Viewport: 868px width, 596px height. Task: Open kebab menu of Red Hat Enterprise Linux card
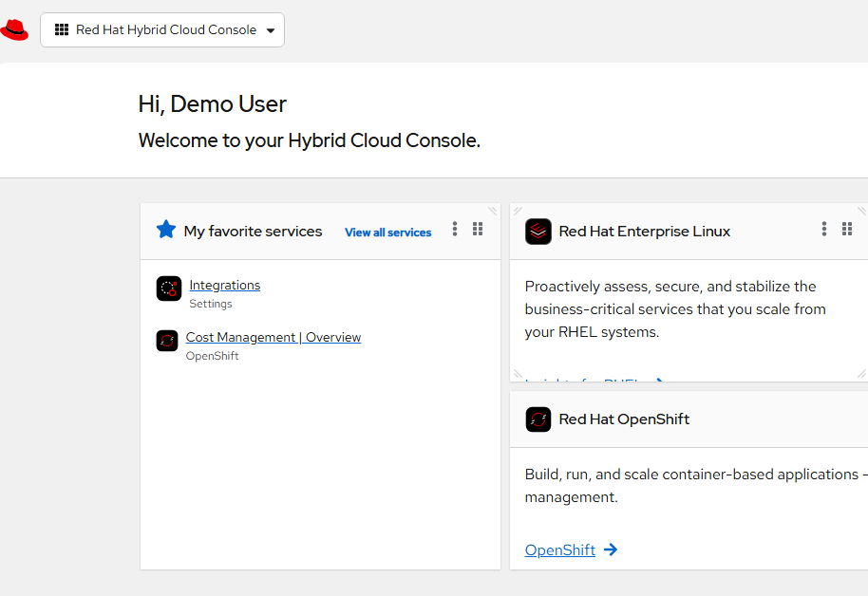(824, 229)
